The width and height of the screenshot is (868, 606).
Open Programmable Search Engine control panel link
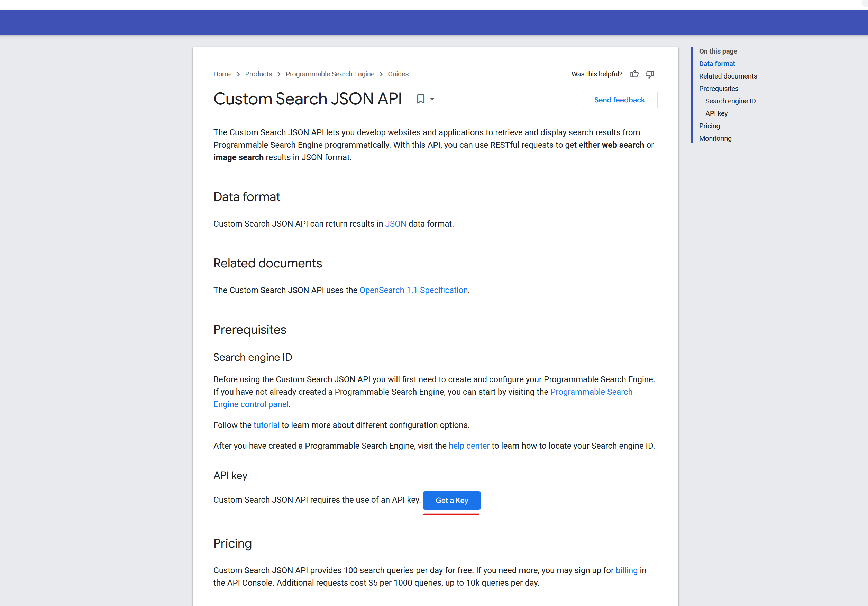click(x=423, y=398)
